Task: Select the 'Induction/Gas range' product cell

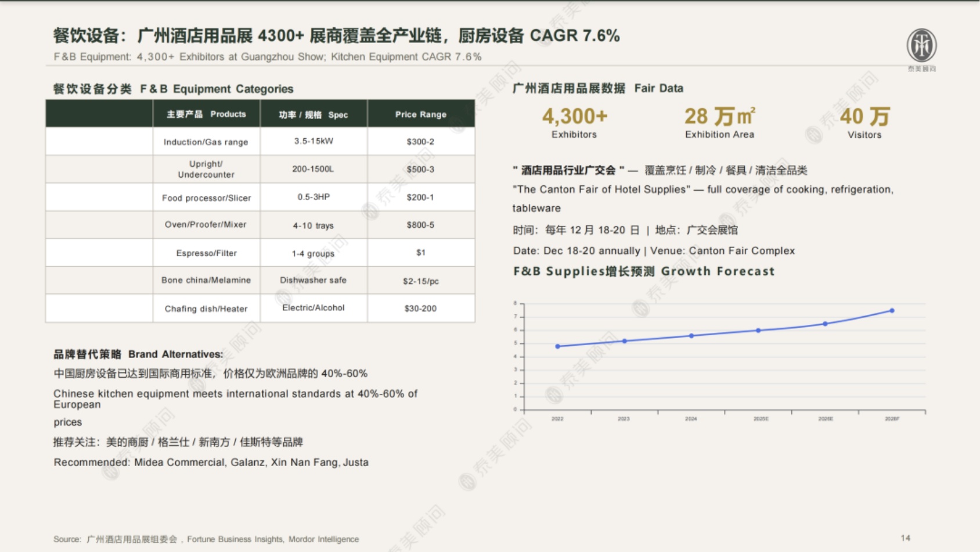Action: 206,142
